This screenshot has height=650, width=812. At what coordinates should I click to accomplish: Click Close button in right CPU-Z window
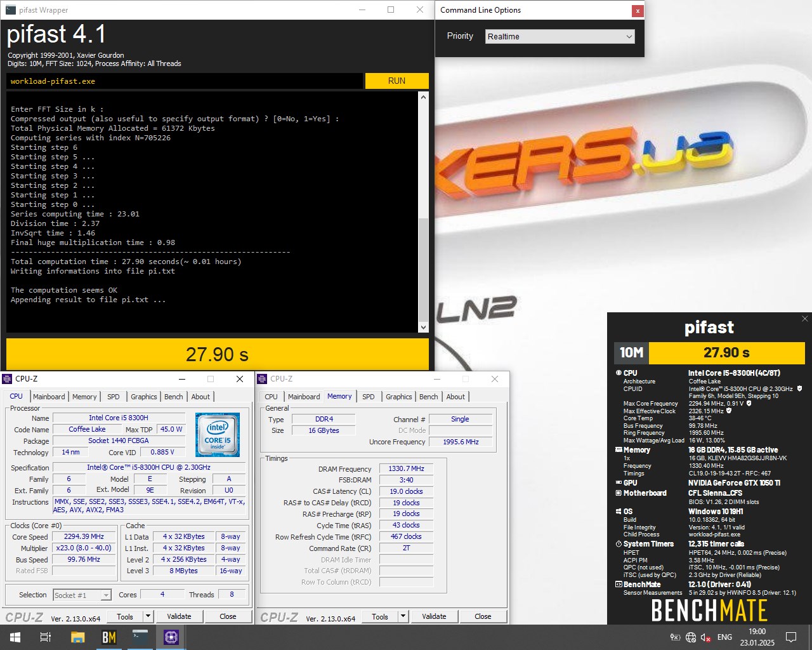coord(483,616)
